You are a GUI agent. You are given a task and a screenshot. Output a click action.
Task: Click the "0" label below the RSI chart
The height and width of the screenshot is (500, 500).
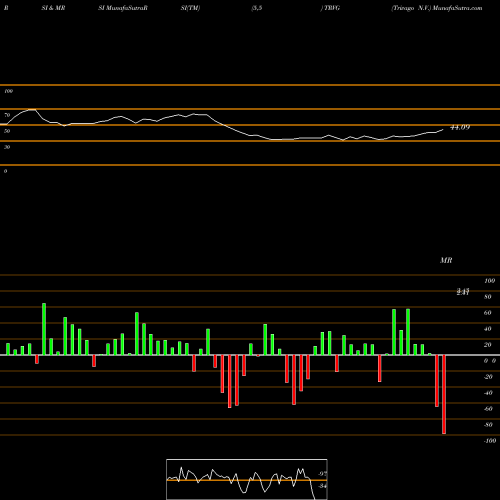pos(5,171)
